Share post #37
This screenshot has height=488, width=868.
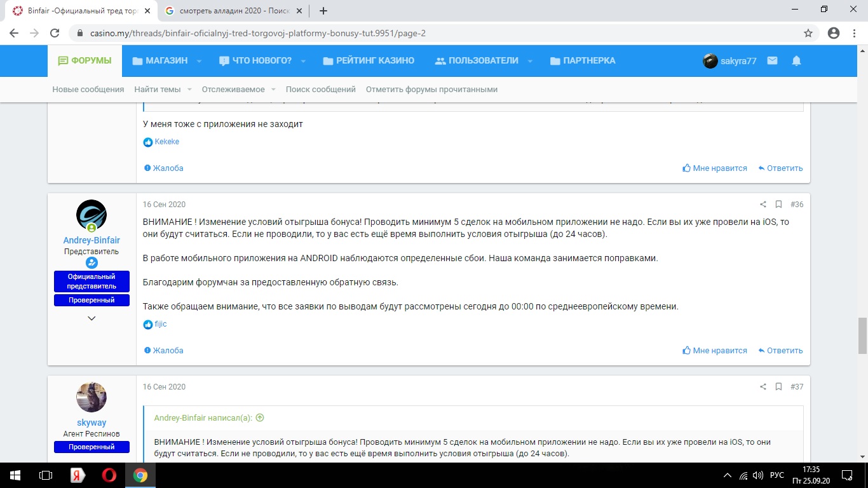(763, 387)
